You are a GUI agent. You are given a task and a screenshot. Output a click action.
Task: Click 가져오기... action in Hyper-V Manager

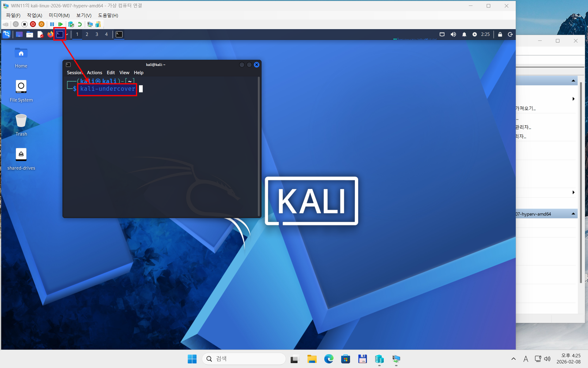526,108
